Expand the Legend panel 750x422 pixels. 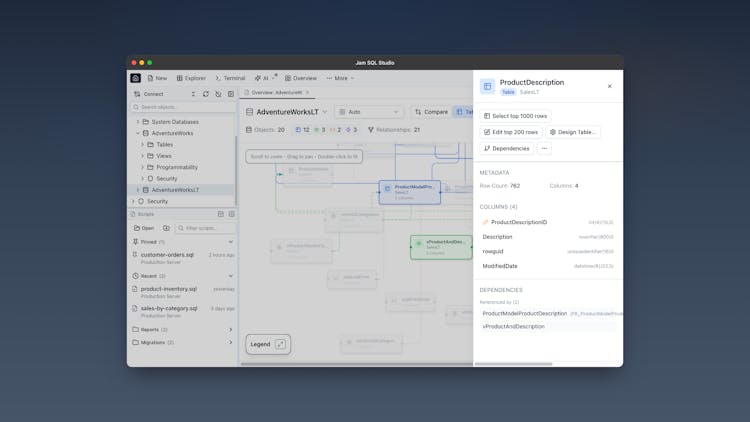(280, 344)
